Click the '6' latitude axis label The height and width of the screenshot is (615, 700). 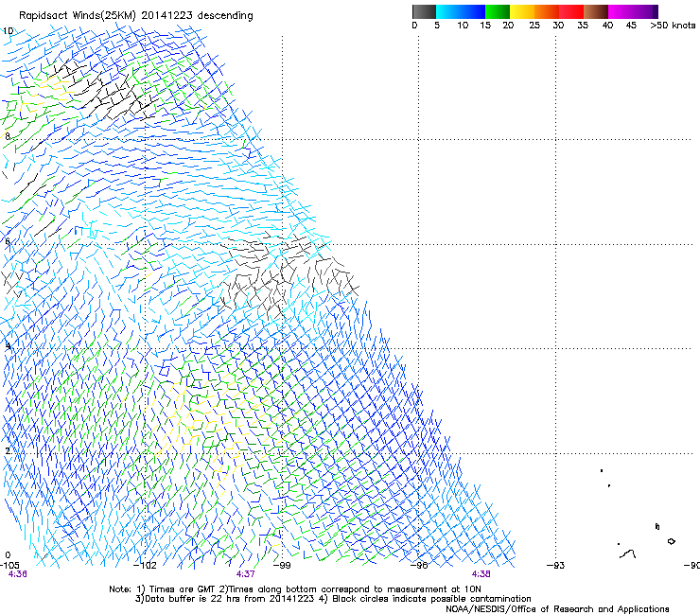[x=8, y=241]
